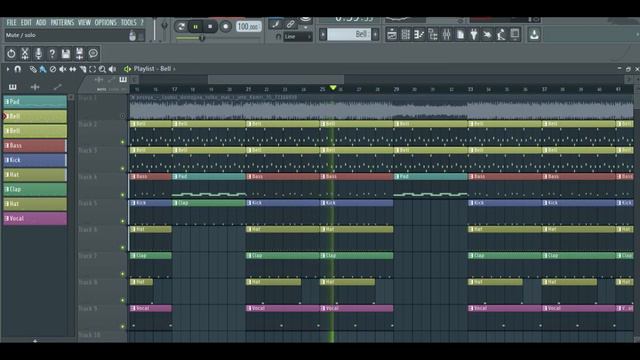
Task: Select the playlist mute tool
Action: (62, 69)
